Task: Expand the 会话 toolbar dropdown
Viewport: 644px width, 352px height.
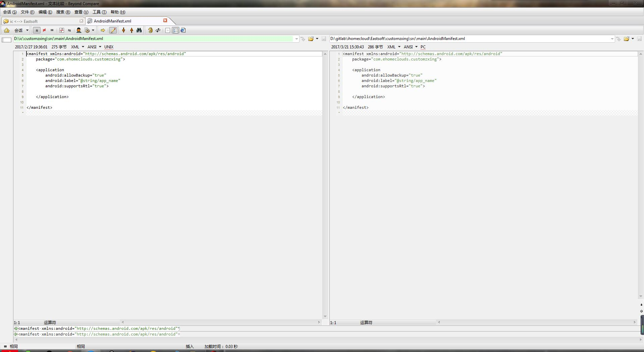Action: click(x=27, y=30)
